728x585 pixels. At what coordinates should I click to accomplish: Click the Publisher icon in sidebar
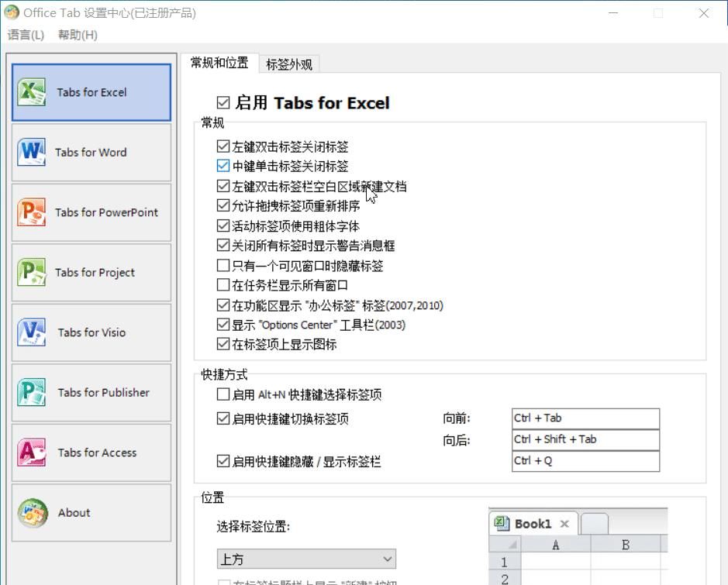[31, 392]
